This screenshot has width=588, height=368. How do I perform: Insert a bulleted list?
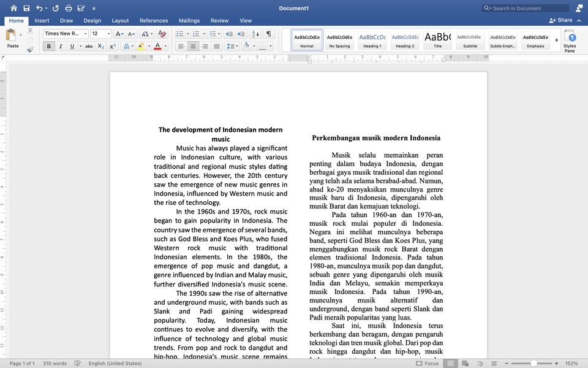180,34
